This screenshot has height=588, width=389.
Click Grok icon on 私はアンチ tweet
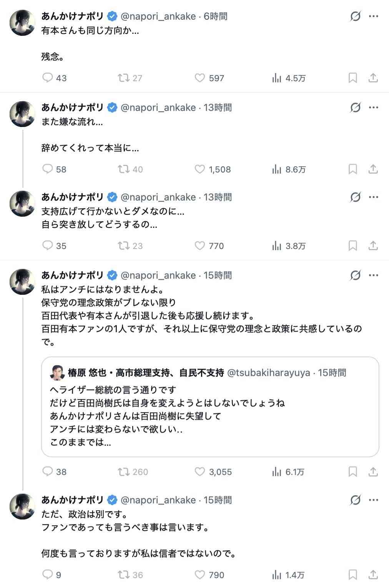[x=356, y=276]
